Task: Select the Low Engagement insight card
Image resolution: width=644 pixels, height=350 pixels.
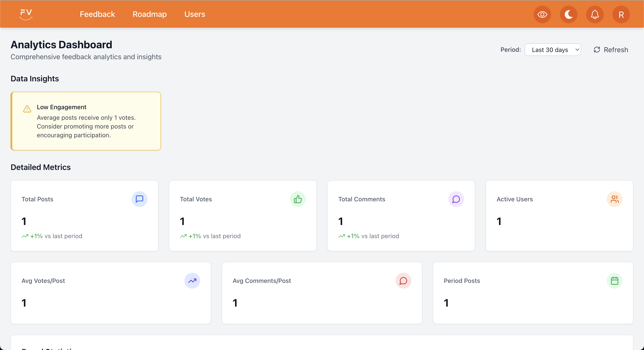Action: [86, 121]
